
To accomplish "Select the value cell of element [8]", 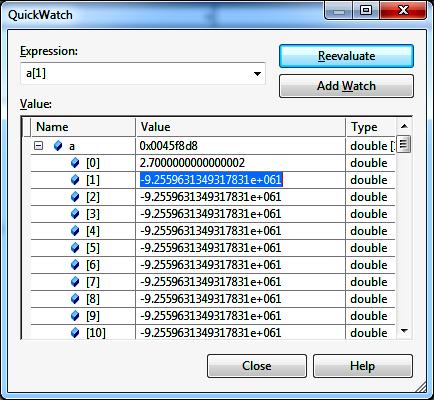I will [x=240, y=299].
